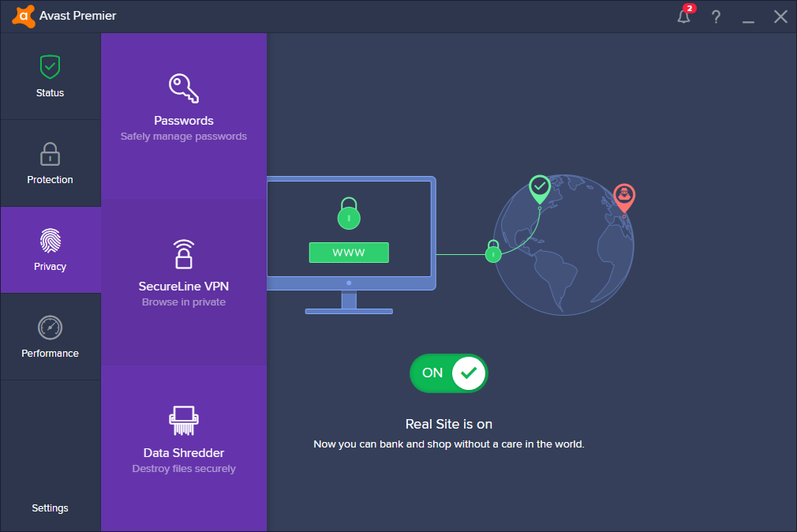The width and height of the screenshot is (797, 532).
Task: Click the red hacker pin on globe
Action: click(x=624, y=196)
